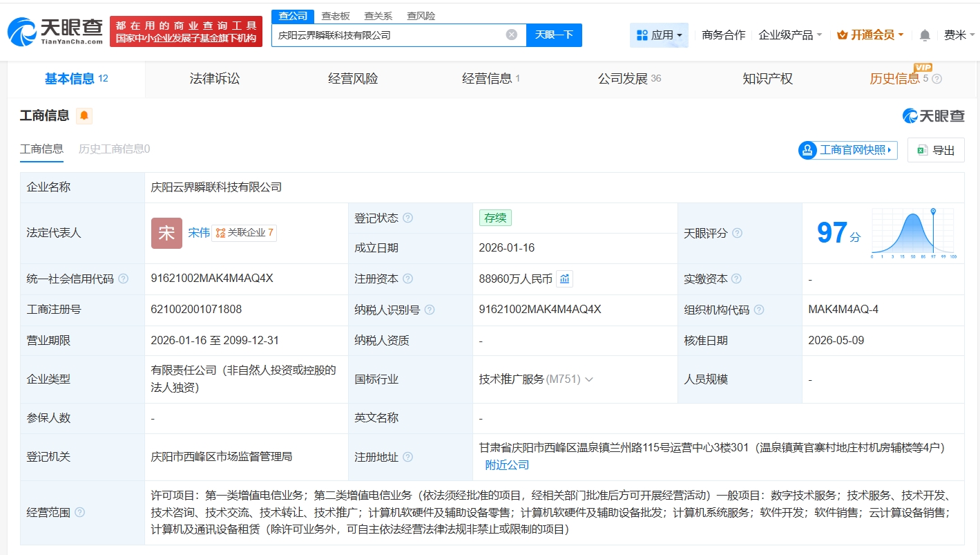The width and height of the screenshot is (980, 555).
Task: Show help for 注册地址
Action: click(x=407, y=457)
